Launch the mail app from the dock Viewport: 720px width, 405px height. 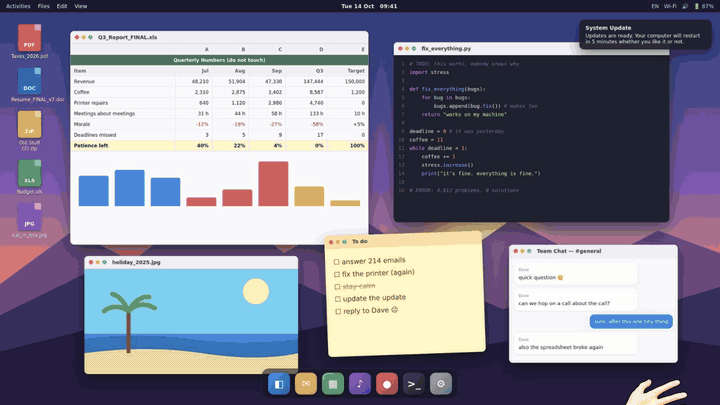point(306,384)
